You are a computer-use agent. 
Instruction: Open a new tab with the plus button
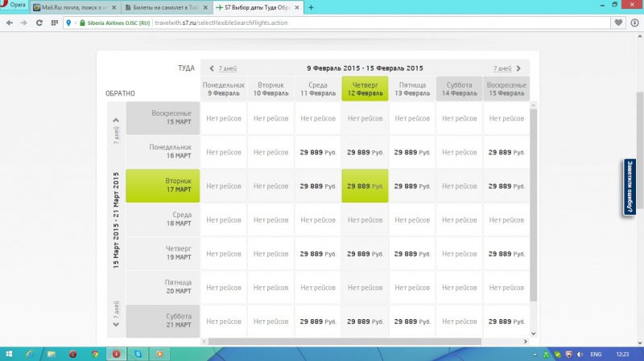[x=311, y=7]
